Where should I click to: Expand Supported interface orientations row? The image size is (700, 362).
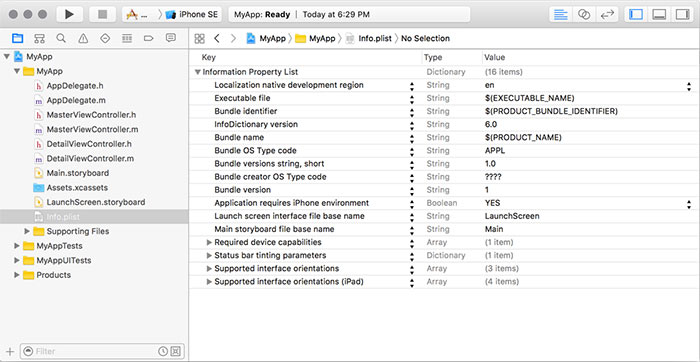209,269
